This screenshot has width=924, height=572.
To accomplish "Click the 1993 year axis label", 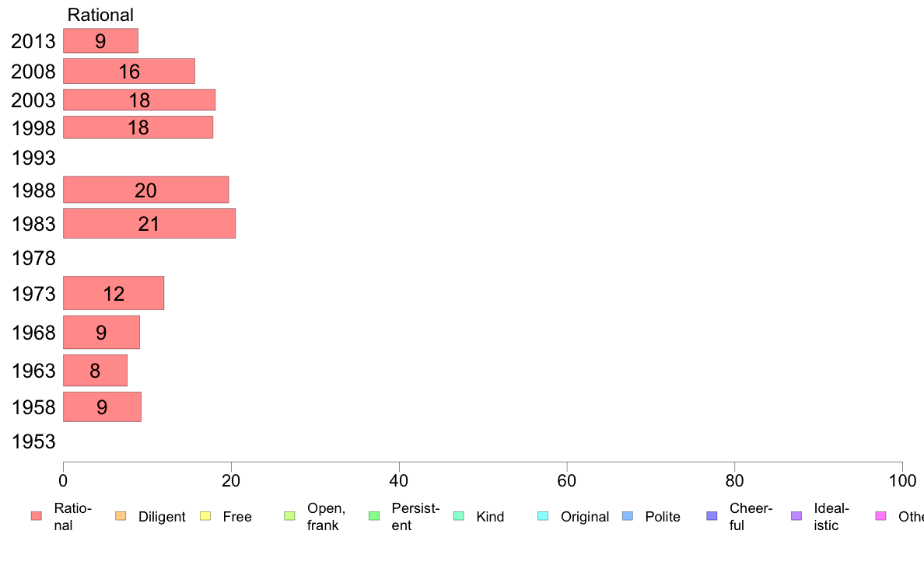I will (x=33, y=158).
